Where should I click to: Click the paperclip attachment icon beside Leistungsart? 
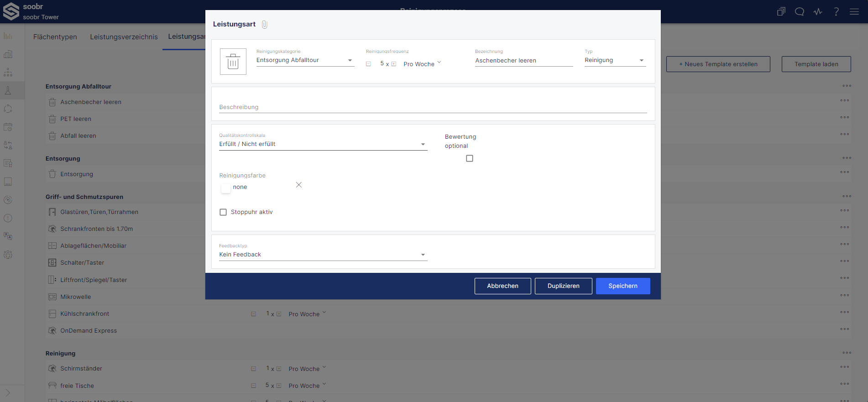click(264, 25)
